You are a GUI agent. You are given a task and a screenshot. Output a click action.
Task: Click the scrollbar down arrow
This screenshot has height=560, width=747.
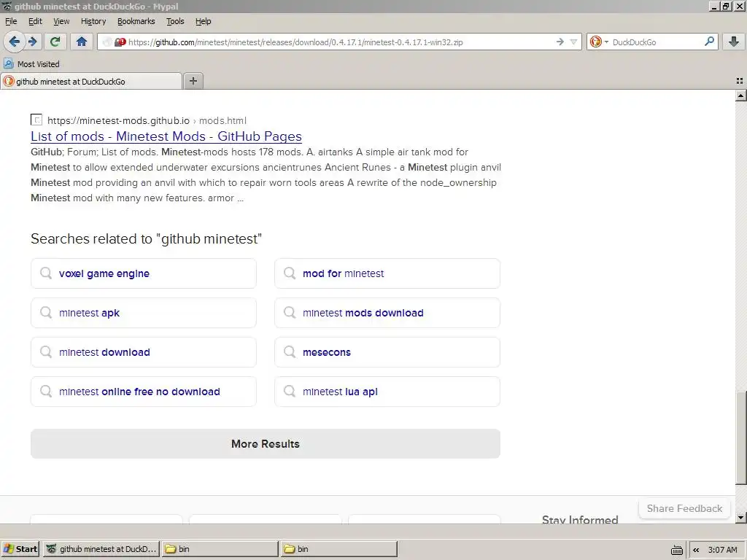[x=741, y=517]
